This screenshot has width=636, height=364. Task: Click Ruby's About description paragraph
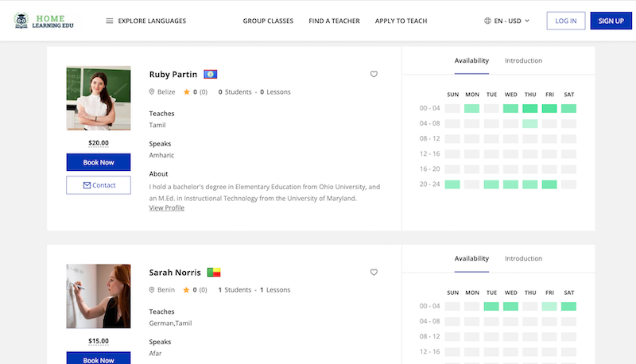coord(265,192)
